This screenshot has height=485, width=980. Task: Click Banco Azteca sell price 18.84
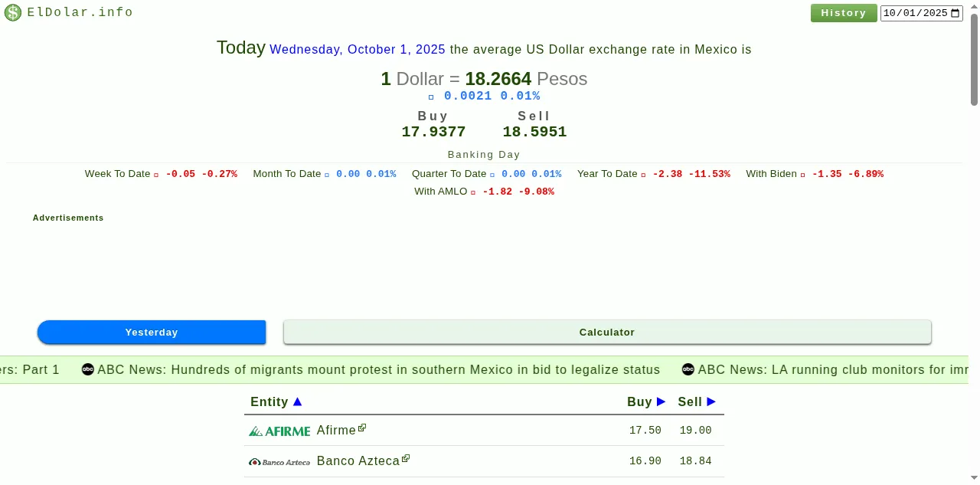pyautogui.click(x=696, y=461)
